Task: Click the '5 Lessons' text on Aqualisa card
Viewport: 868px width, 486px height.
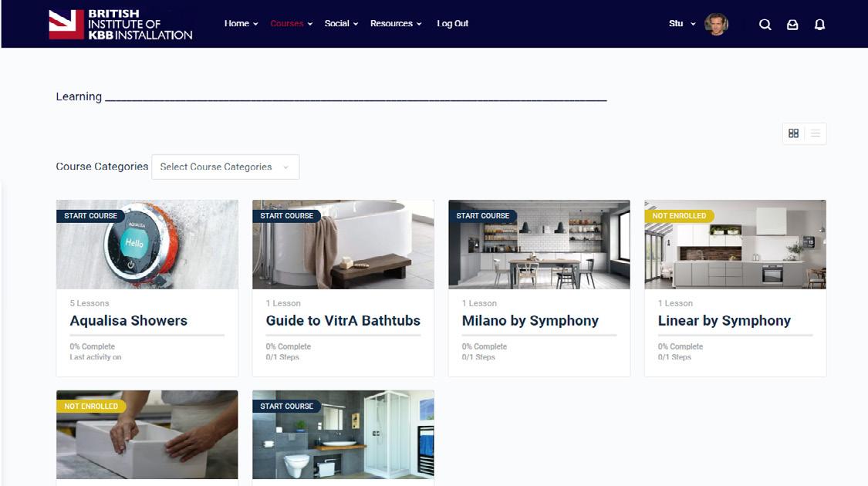Action: coord(90,303)
